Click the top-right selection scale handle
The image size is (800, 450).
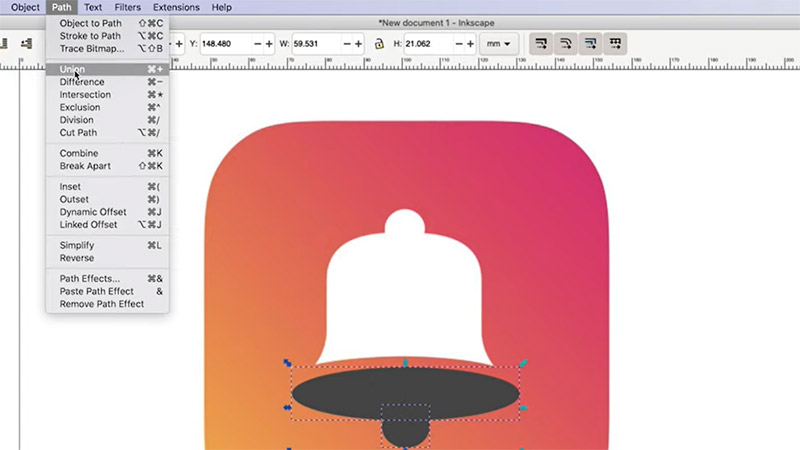tap(523, 363)
